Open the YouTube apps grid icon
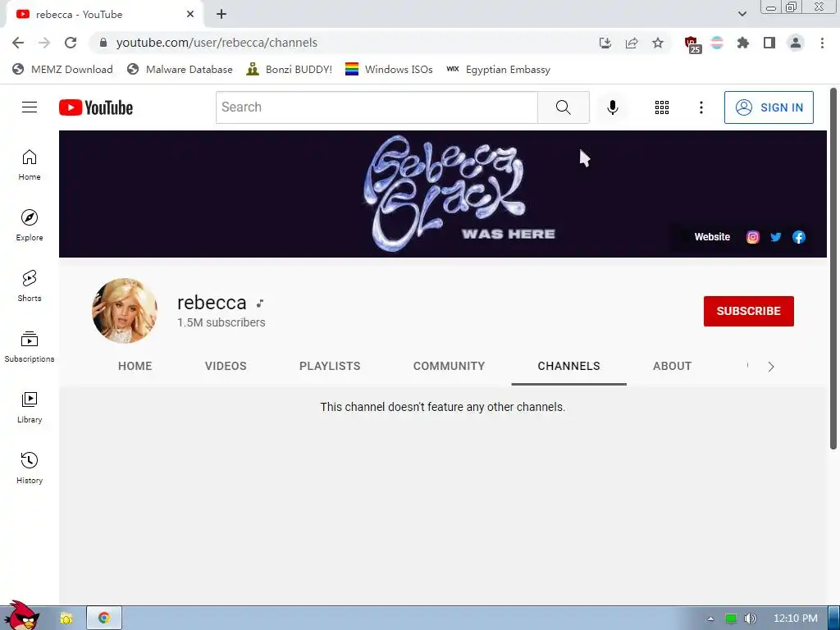Viewport: 840px width, 630px height. [x=662, y=107]
